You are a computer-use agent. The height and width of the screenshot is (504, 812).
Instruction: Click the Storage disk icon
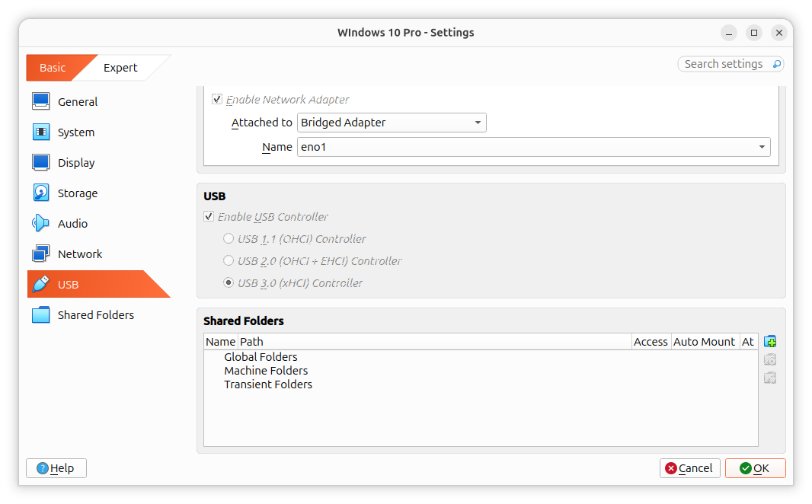point(40,193)
